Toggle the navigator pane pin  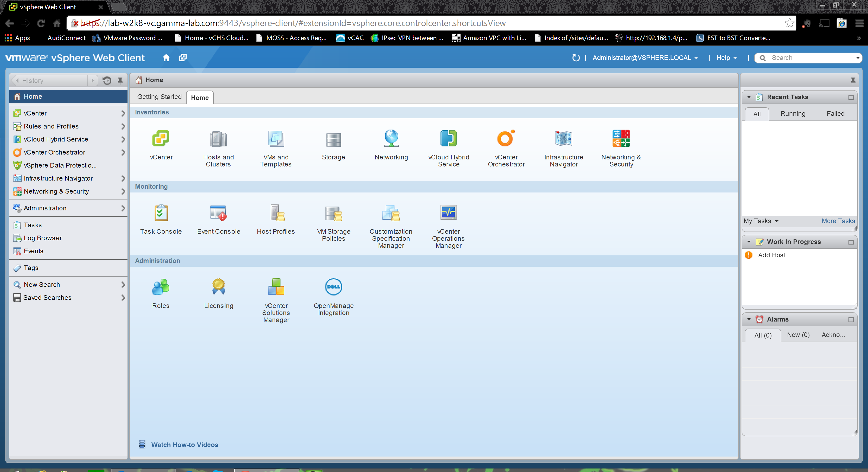(120, 81)
